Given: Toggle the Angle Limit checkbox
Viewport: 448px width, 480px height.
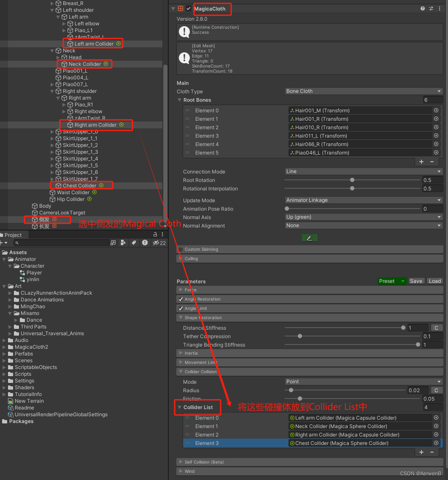Looking at the screenshot, I should click(x=181, y=308).
